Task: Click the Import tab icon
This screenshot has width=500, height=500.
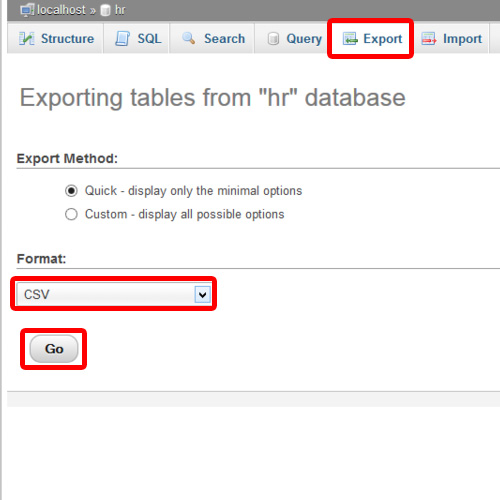Action: (x=429, y=39)
